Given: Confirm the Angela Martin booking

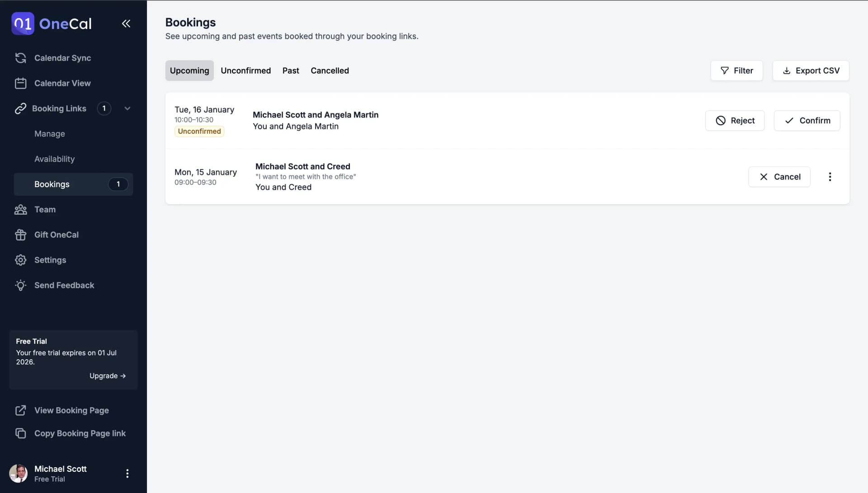Looking at the screenshot, I should tap(807, 121).
